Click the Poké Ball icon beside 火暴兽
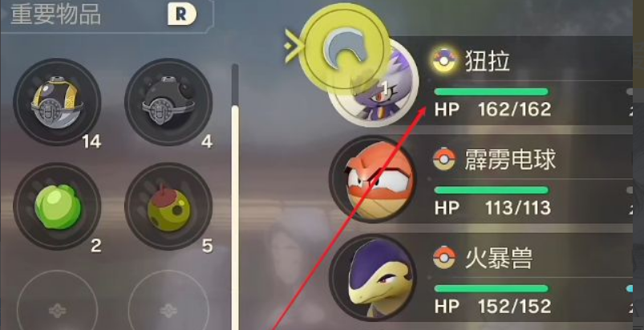The image size is (644, 330). tap(444, 258)
